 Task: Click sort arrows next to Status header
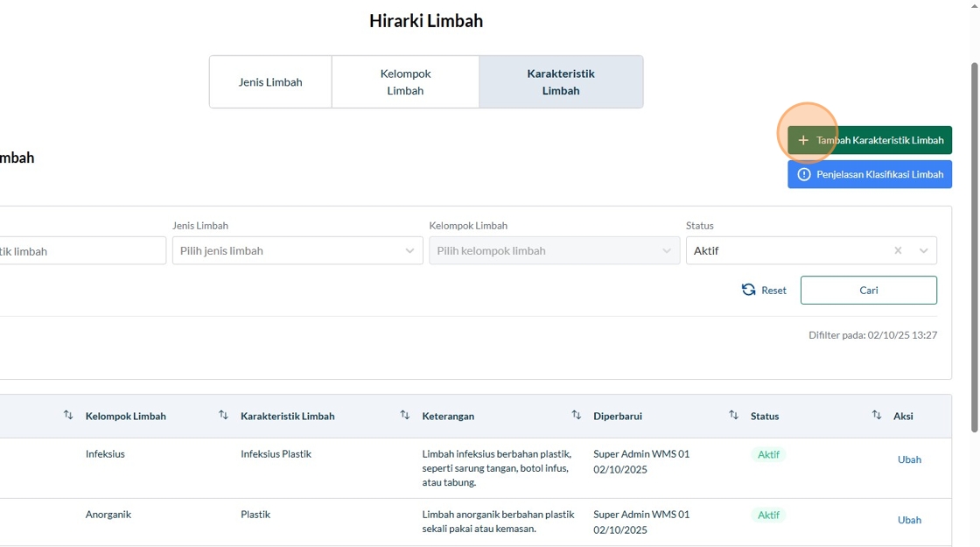[876, 415]
